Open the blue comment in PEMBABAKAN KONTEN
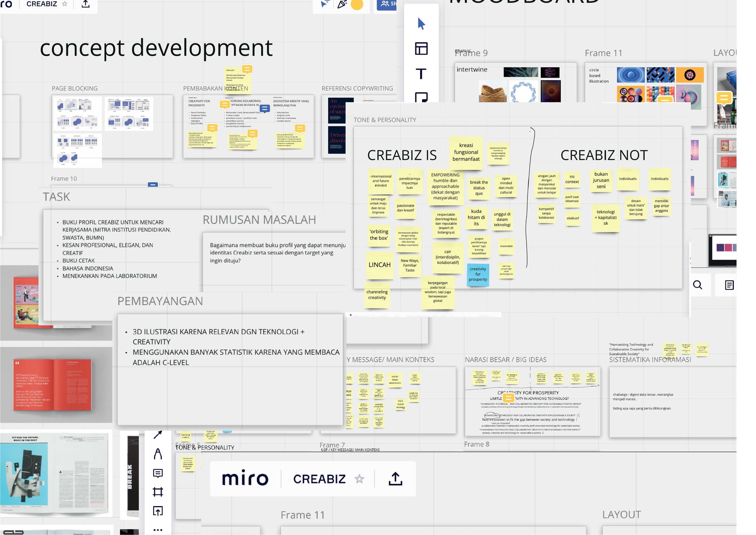The height and width of the screenshot is (535, 756). (x=265, y=109)
